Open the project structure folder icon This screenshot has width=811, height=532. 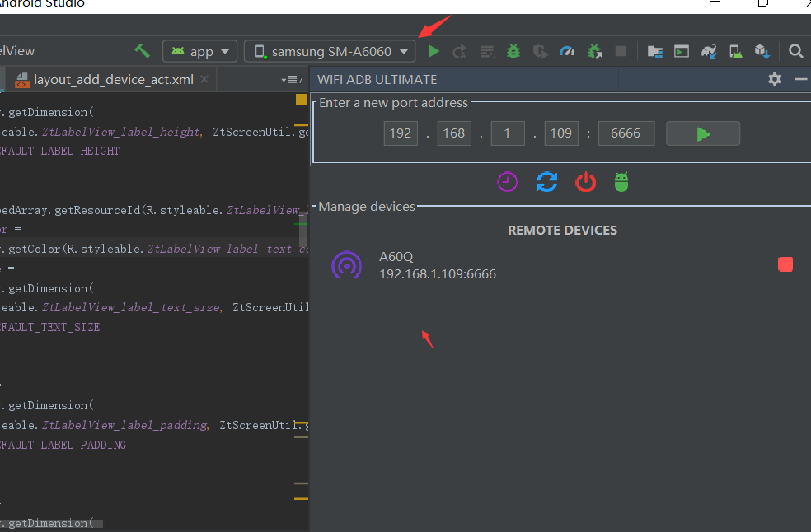pyautogui.click(x=654, y=51)
